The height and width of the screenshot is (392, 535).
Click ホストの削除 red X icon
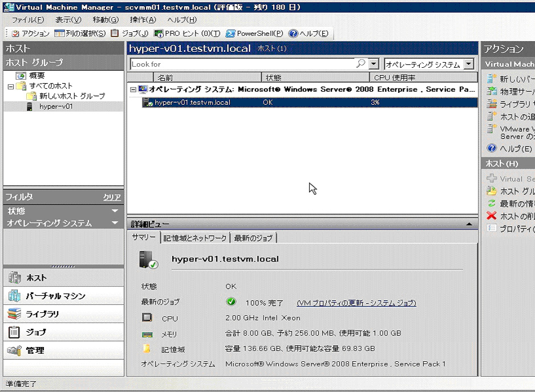[491, 216]
